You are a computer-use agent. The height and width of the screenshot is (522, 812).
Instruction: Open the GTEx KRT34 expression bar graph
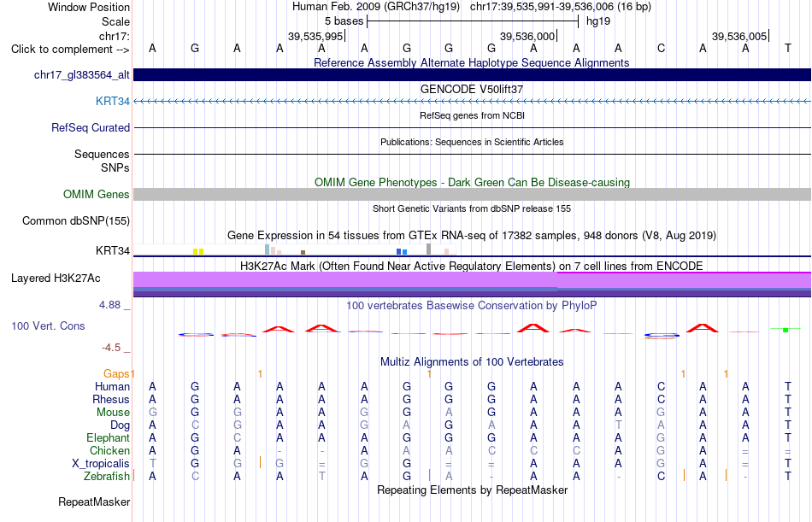(x=294, y=249)
